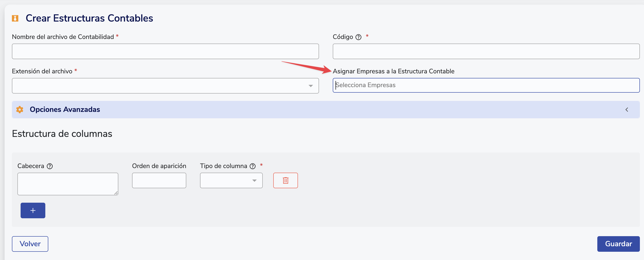Screen dimensions: 644x260
Task: Click the help icon next to Código
Action: point(358,37)
